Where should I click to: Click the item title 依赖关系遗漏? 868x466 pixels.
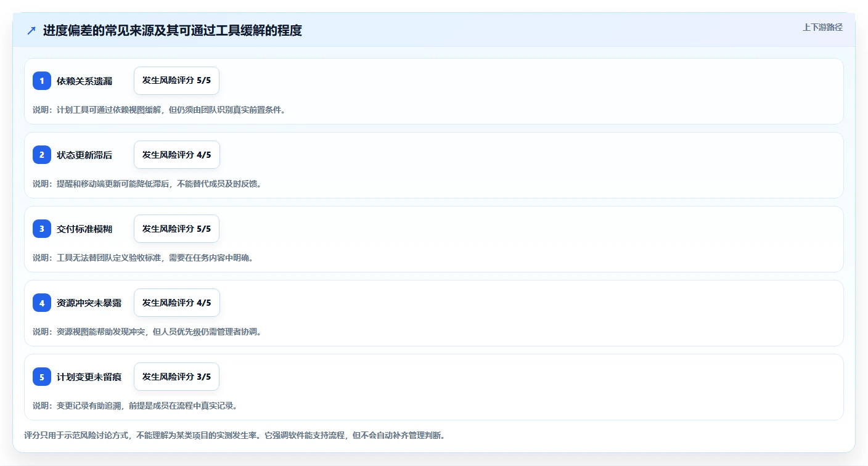(84, 81)
